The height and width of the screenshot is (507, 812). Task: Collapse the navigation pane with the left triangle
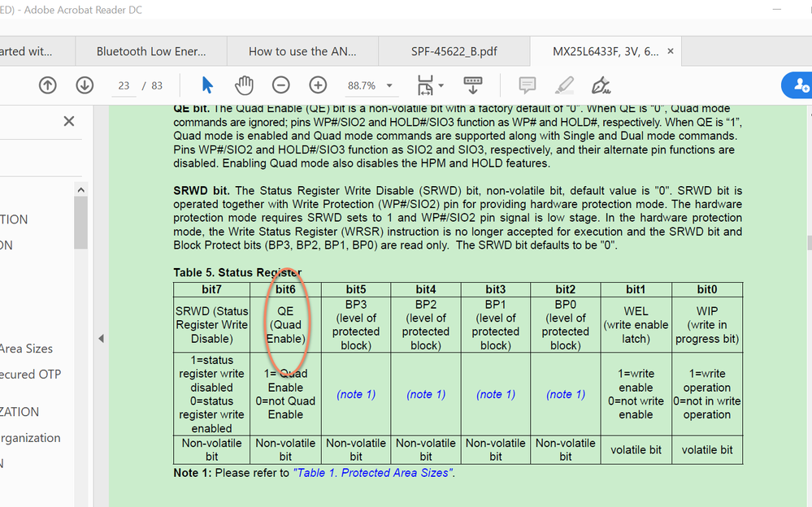coord(101,339)
